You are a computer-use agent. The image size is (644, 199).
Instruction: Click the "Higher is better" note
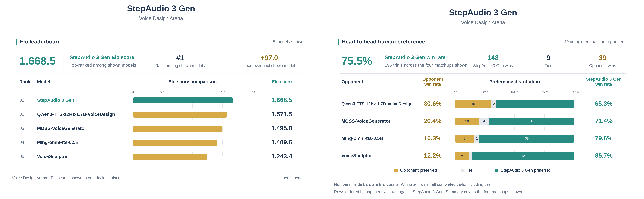tap(290, 178)
